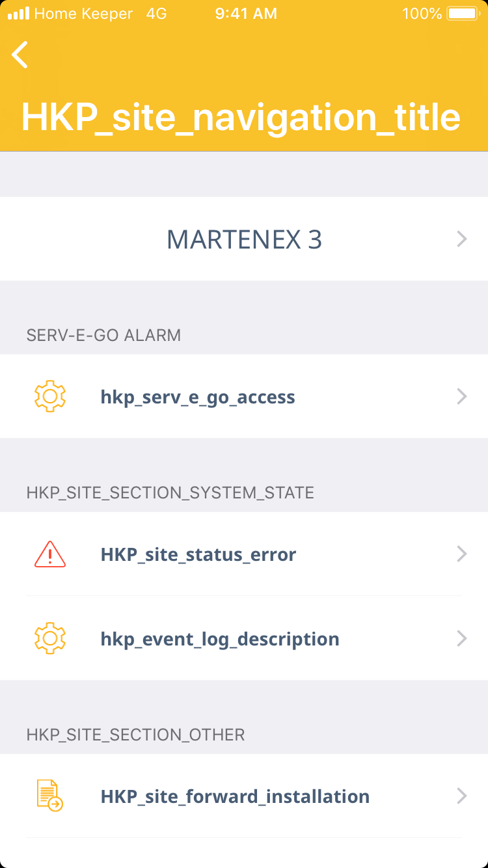Tap chevron on hkp_serv_e_go_access row
Image resolution: width=488 pixels, height=868 pixels.
coord(462,397)
